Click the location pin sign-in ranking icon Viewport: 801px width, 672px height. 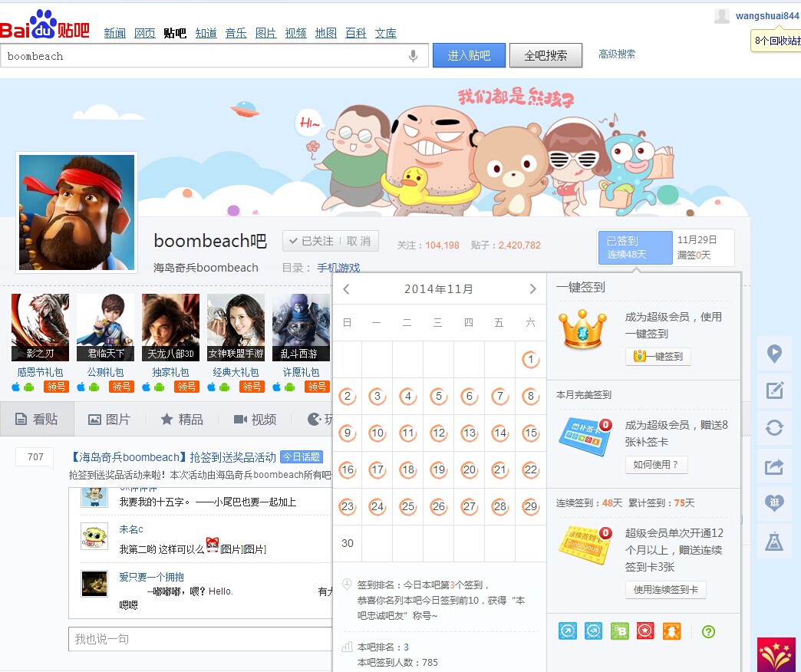[x=347, y=585]
